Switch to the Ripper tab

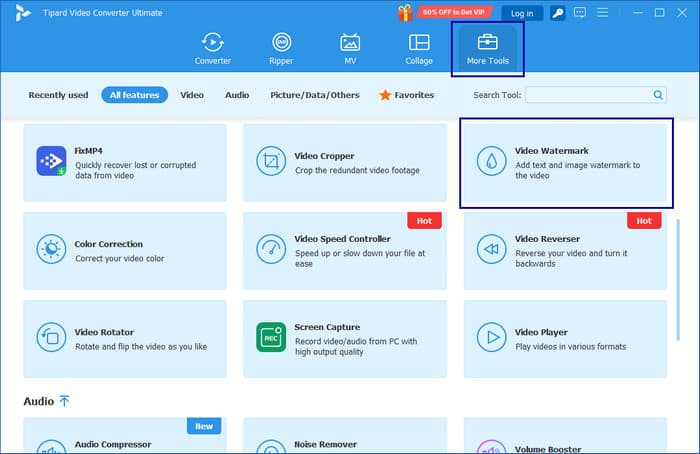pos(281,47)
